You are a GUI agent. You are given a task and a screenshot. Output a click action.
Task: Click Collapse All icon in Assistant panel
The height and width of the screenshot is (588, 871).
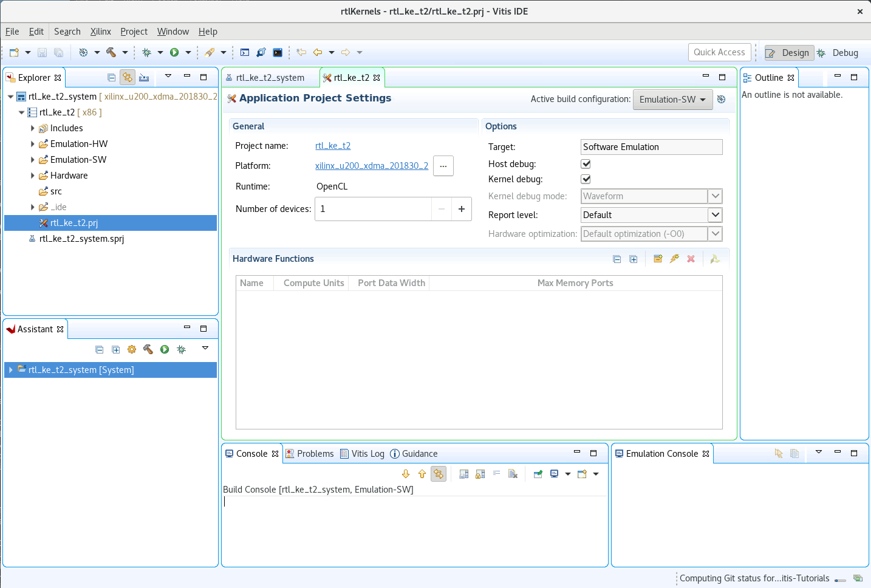(x=100, y=349)
